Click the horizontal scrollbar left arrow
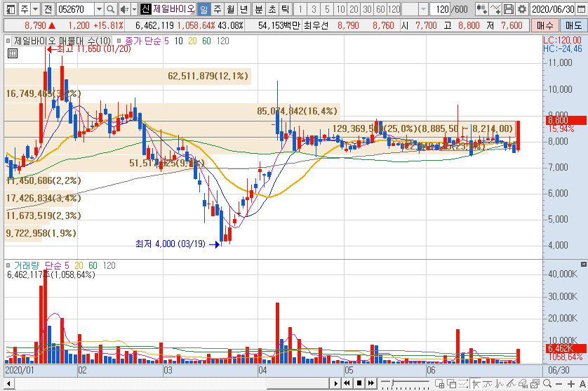 (8, 384)
